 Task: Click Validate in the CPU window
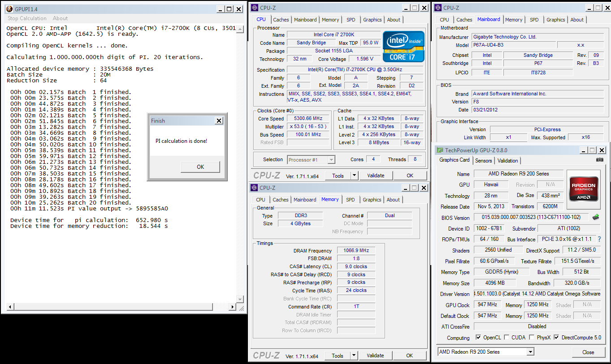376,176
